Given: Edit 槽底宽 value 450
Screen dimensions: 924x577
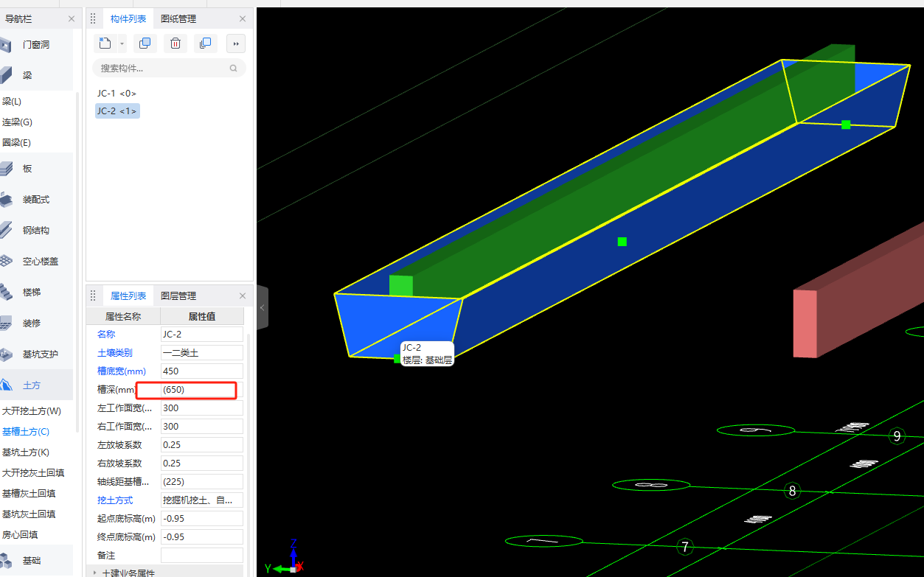Looking at the screenshot, I should [x=202, y=371].
